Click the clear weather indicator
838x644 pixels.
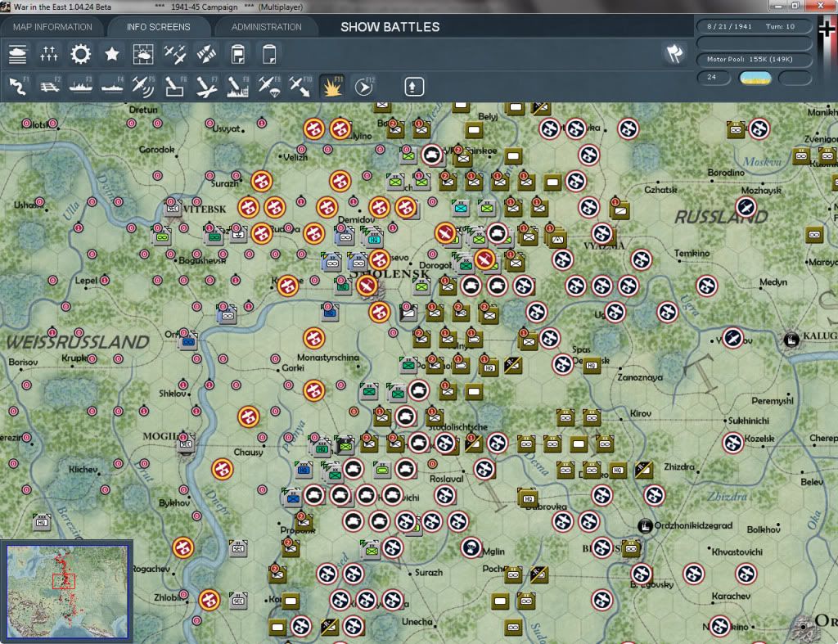[x=755, y=78]
